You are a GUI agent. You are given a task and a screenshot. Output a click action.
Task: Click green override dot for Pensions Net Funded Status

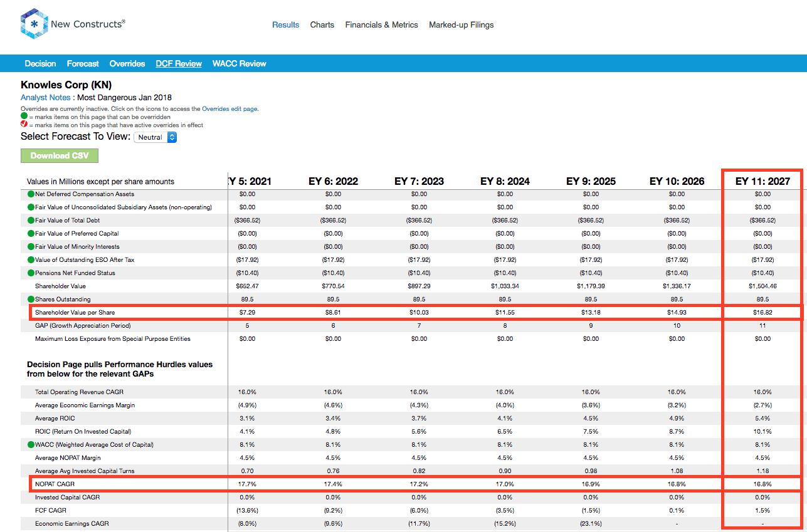[31, 273]
